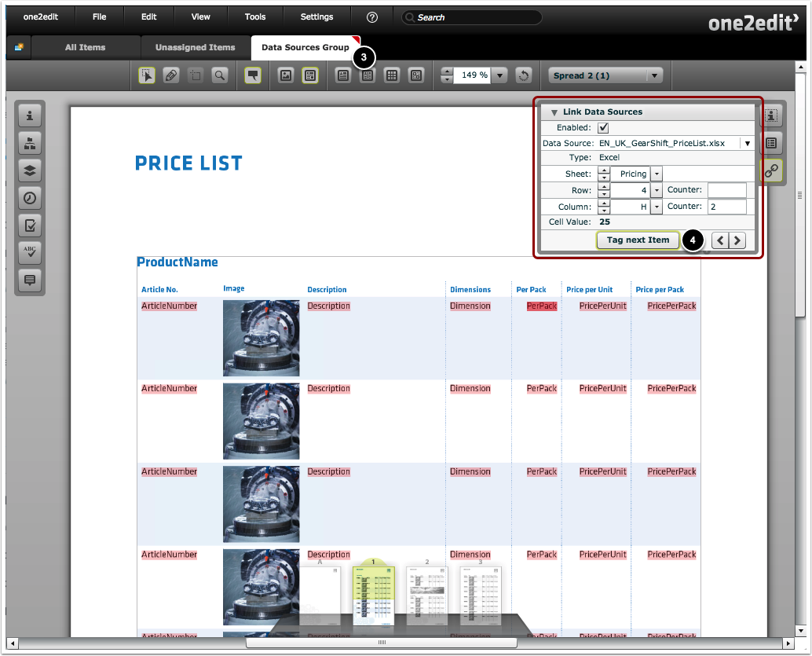Open the ABC spell check panel
Image resolution: width=812 pixels, height=656 pixels.
click(x=30, y=252)
